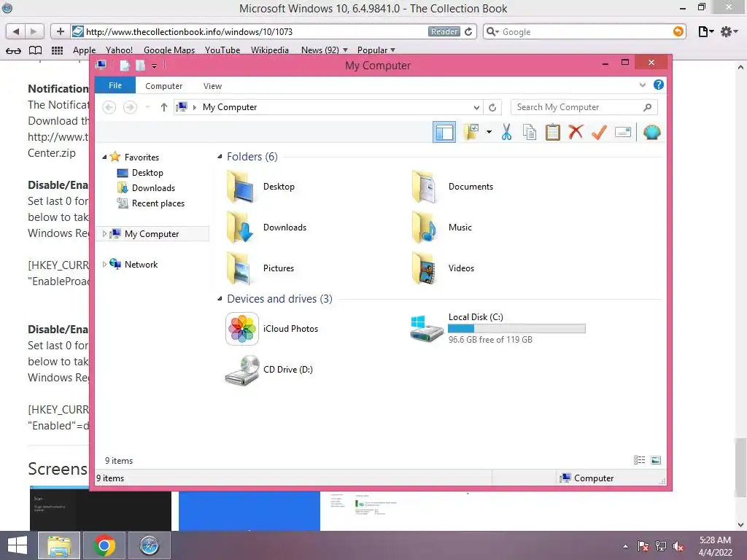Screen dimensions: 747x560
Task: Open the browser settings gear menu
Action: point(729,31)
